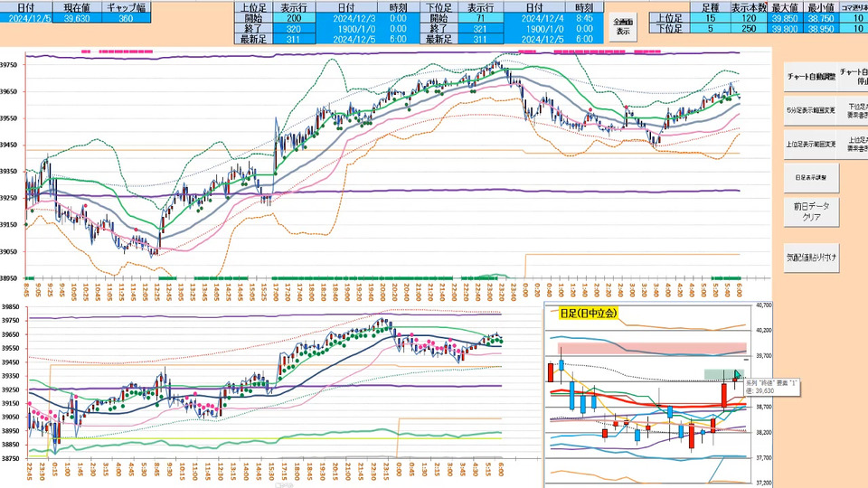Select 上位足 表示本数 cell showing 120
The image size is (868, 488).
tap(749, 18)
